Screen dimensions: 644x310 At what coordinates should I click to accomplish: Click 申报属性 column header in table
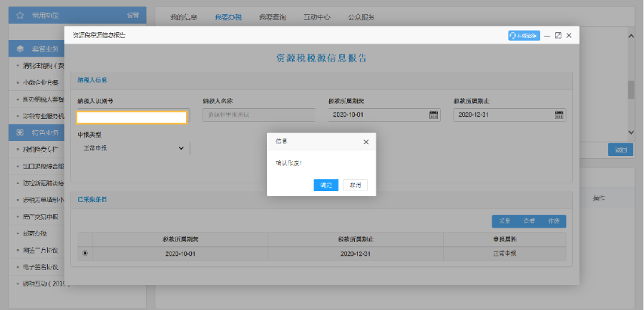504,239
